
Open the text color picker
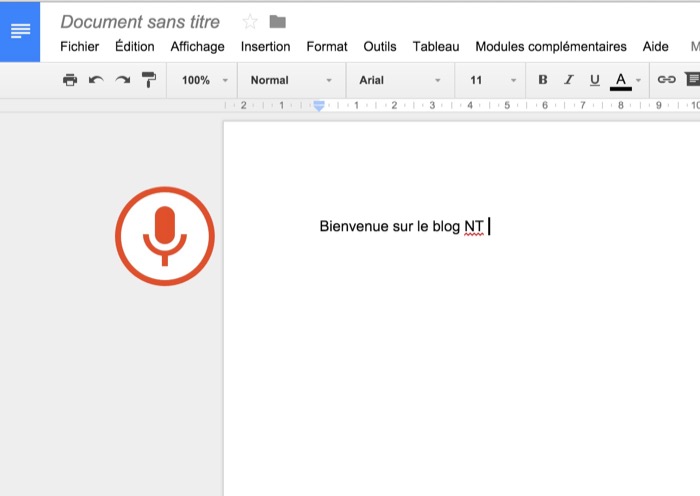click(621, 80)
